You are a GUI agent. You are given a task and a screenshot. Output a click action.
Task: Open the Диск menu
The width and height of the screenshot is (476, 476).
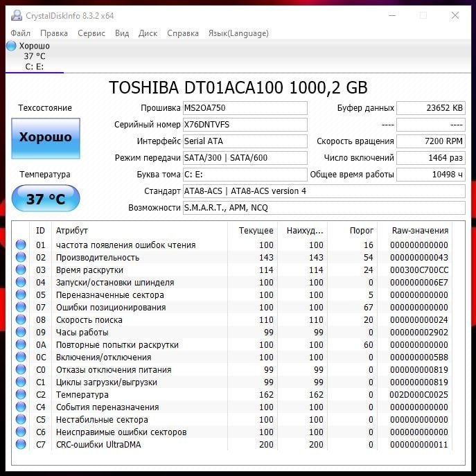(x=148, y=33)
